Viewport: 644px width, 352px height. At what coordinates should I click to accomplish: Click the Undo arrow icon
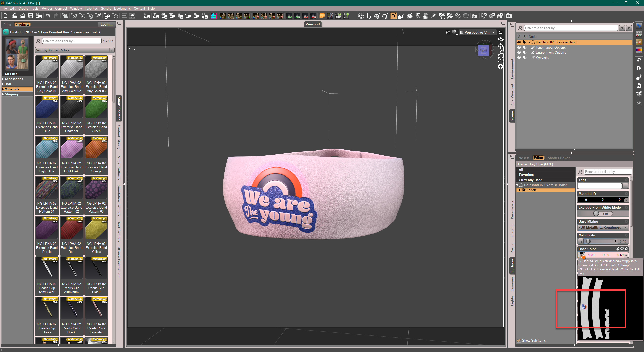click(48, 16)
